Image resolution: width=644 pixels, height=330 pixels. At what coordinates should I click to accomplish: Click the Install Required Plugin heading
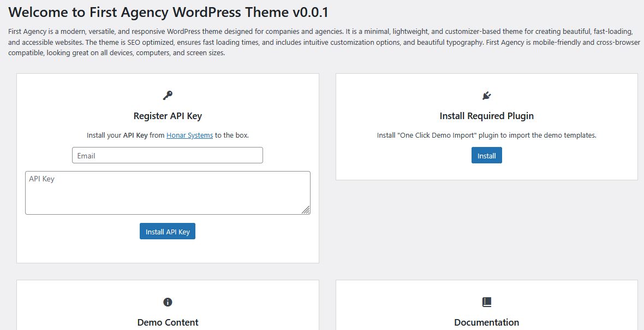[x=487, y=116]
